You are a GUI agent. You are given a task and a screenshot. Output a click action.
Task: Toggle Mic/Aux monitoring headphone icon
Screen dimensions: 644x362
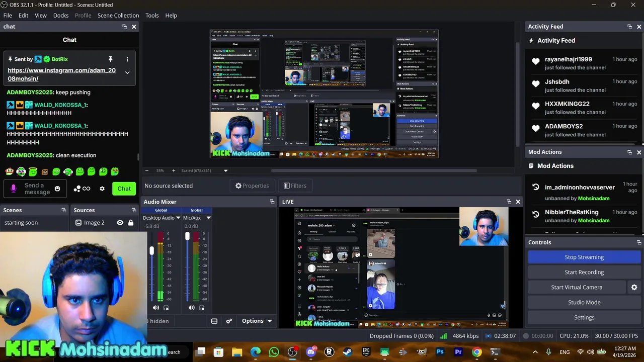[x=202, y=308]
